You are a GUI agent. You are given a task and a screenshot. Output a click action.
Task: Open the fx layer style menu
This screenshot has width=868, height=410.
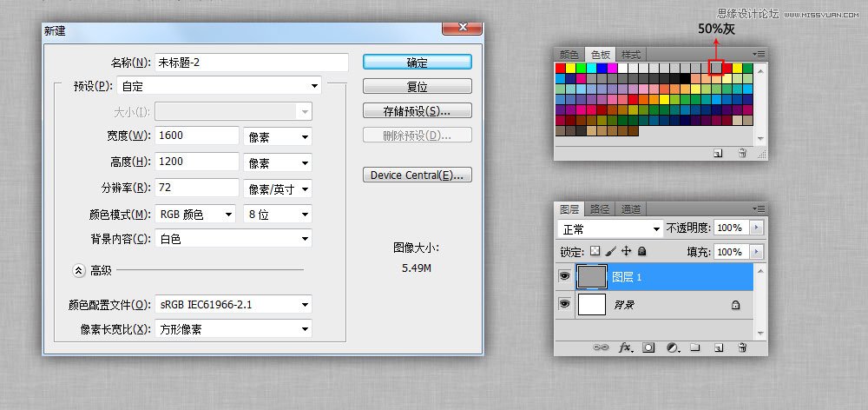626,347
